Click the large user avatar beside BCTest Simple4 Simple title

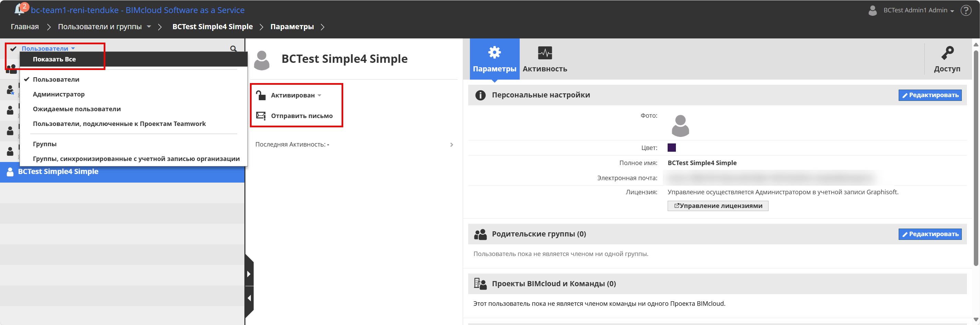pos(262,60)
